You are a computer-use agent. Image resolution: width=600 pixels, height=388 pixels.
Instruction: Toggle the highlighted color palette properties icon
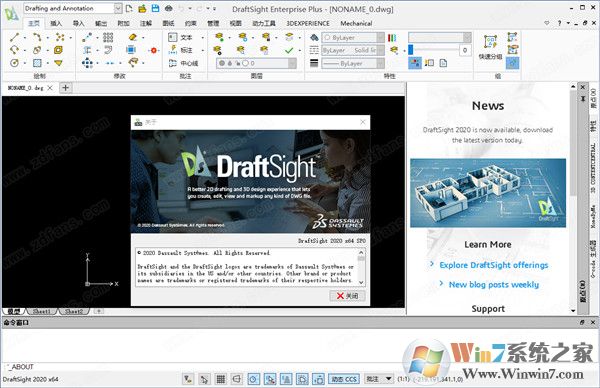point(415,63)
